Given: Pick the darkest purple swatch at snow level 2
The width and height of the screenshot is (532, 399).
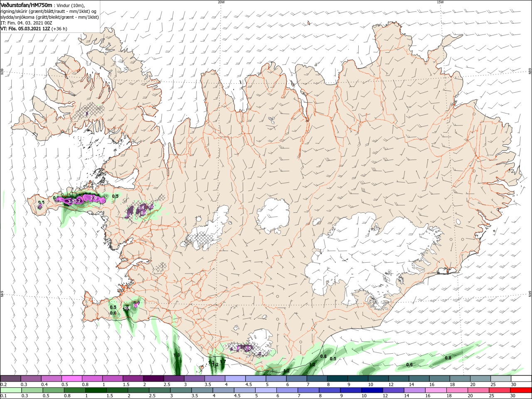Looking at the screenshot, I should [x=153, y=379].
